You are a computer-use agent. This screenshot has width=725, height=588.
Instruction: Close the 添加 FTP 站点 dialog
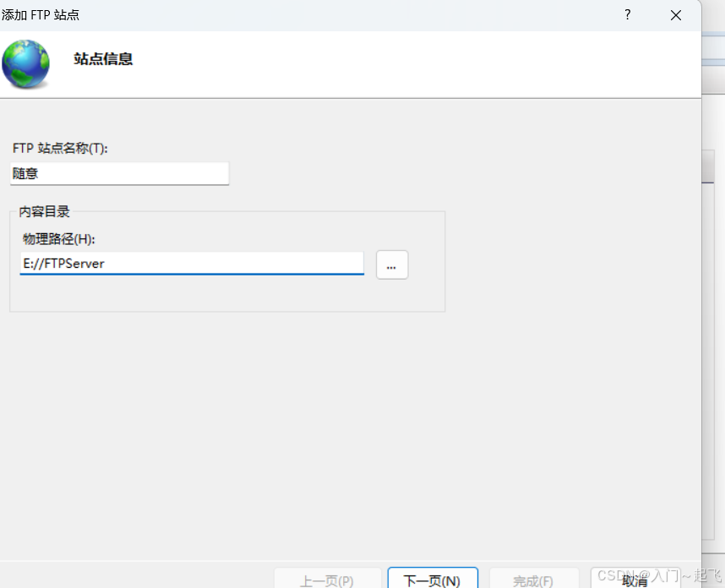click(x=676, y=15)
